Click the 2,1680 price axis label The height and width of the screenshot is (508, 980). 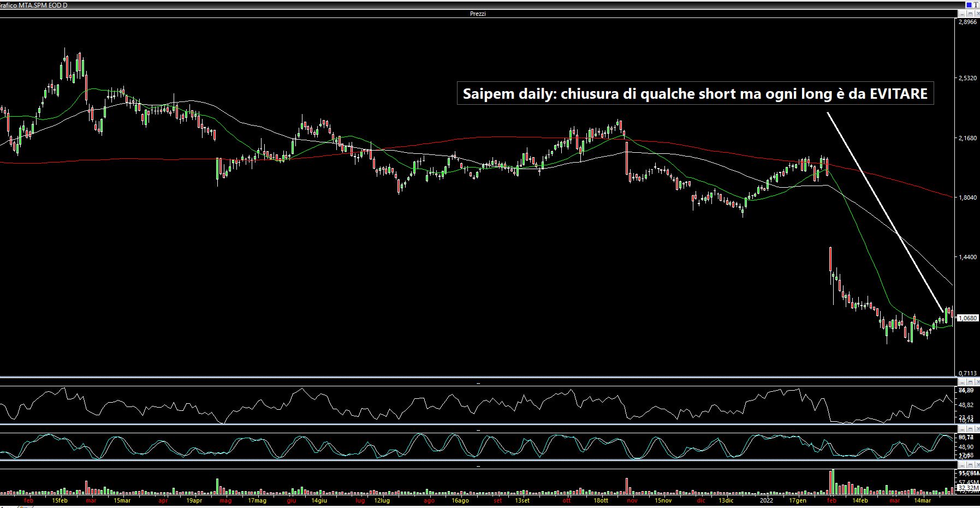pyautogui.click(x=967, y=138)
